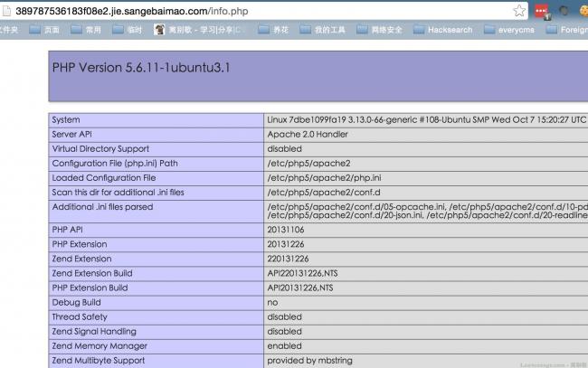
Task: Click the dark round extension icon
Action: pos(564,11)
